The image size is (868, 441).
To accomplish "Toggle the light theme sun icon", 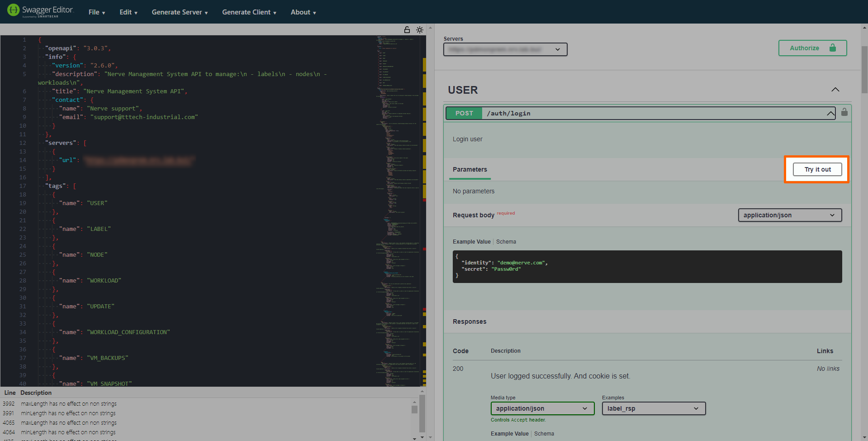I will pos(419,29).
